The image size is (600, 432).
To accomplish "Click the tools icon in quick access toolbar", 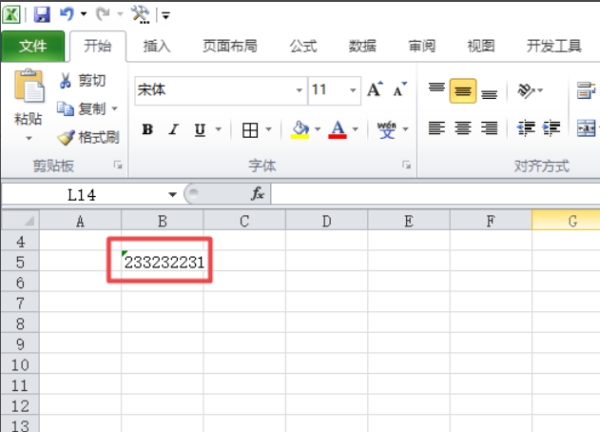I will (140, 15).
